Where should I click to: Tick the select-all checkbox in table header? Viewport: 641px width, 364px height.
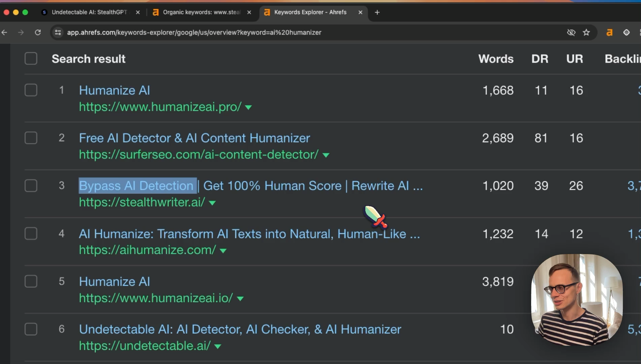point(31,58)
